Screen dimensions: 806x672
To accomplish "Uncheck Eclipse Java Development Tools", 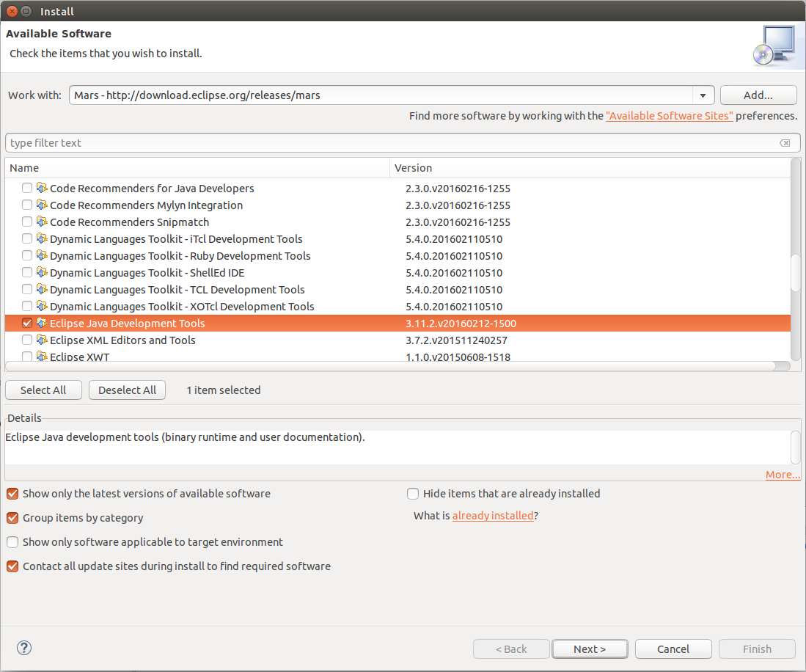I will pos(26,323).
